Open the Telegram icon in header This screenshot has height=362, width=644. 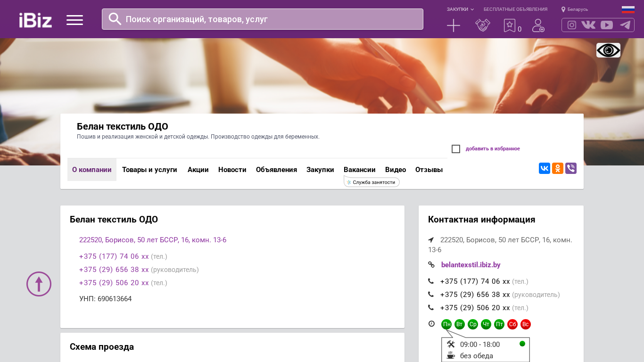tap(625, 25)
